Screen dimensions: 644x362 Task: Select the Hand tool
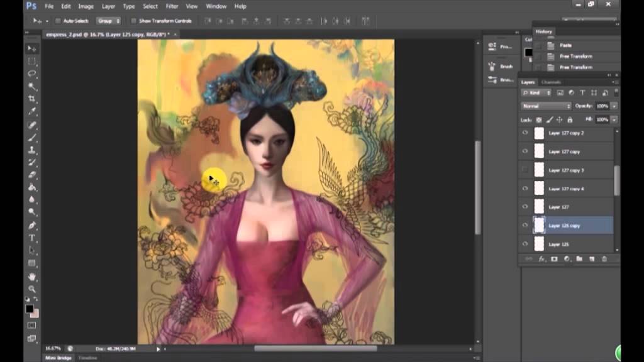tap(32, 277)
